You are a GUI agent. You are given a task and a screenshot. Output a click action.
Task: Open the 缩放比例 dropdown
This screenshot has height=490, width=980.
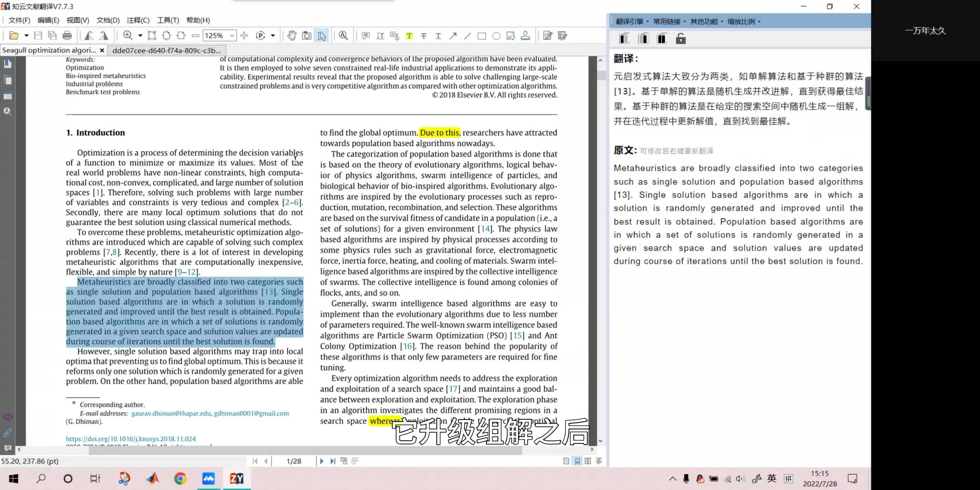pos(744,22)
